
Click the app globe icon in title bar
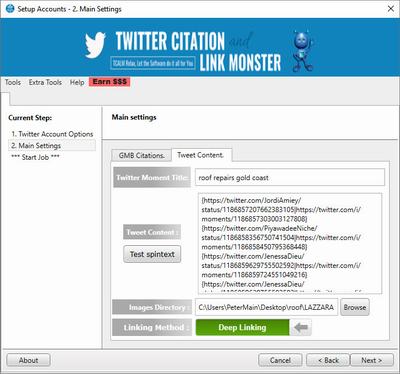10,9
